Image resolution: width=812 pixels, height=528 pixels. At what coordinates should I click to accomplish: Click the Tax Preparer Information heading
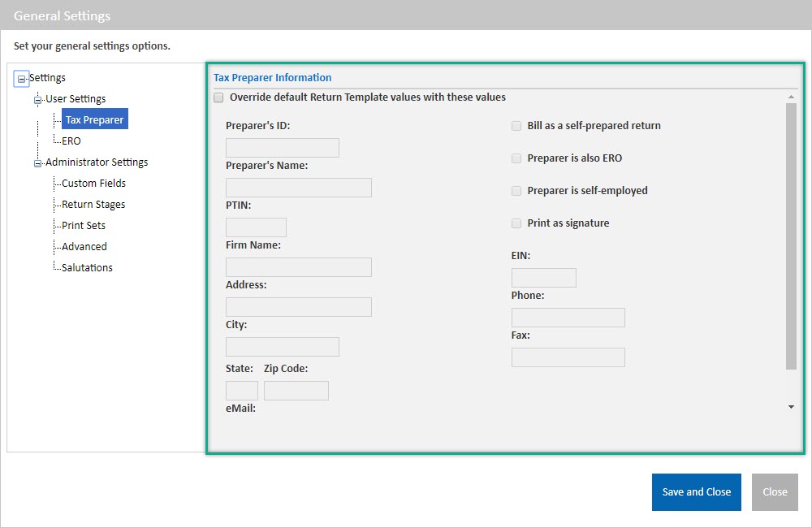[x=272, y=78]
